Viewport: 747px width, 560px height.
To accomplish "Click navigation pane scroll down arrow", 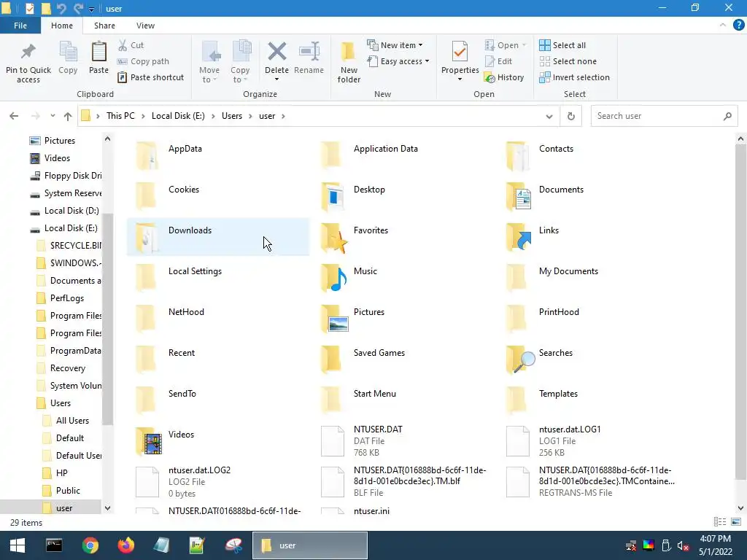I will tap(108, 508).
